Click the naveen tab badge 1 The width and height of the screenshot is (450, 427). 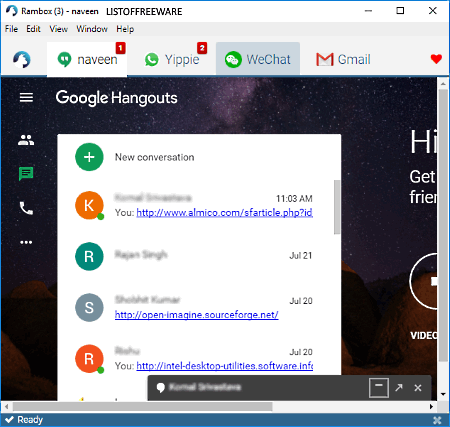121,48
